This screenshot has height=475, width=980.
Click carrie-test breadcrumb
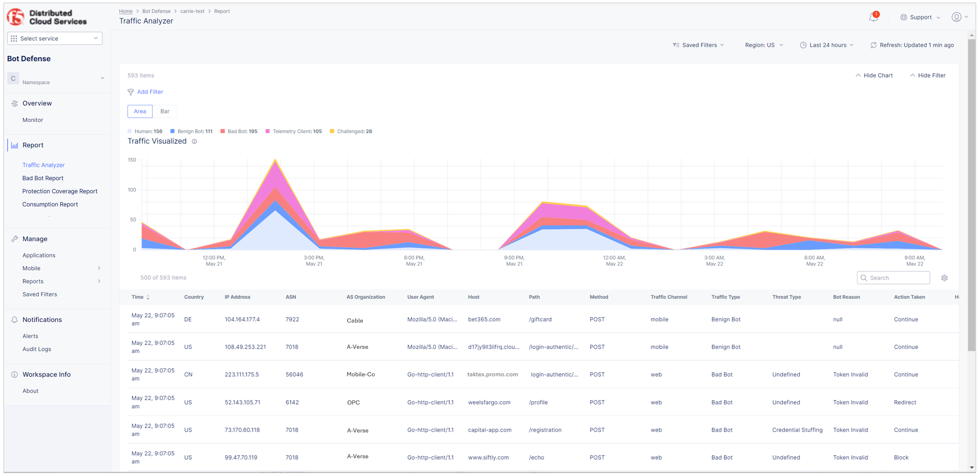coord(192,11)
